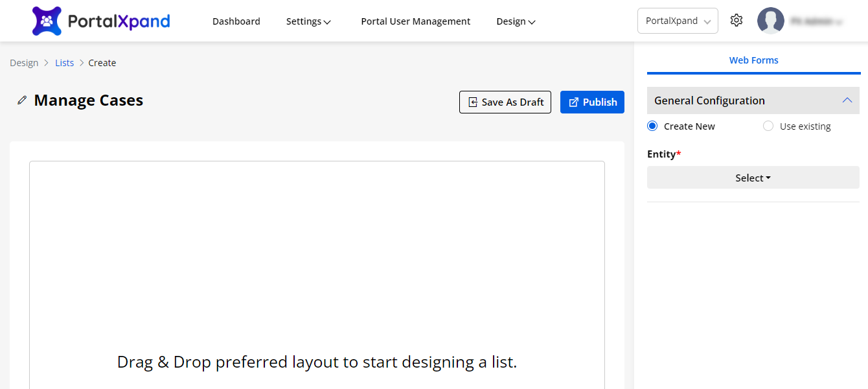This screenshot has height=389, width=868.
Task: Open the PortalXpand portal selector dropdown
Action: 678,21
